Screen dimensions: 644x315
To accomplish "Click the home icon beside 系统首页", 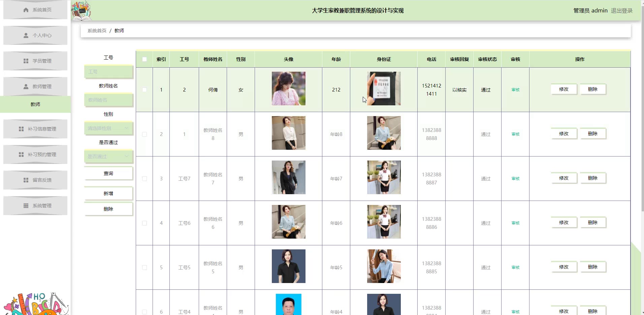I will pyautogui.click(x=26, y=10).
